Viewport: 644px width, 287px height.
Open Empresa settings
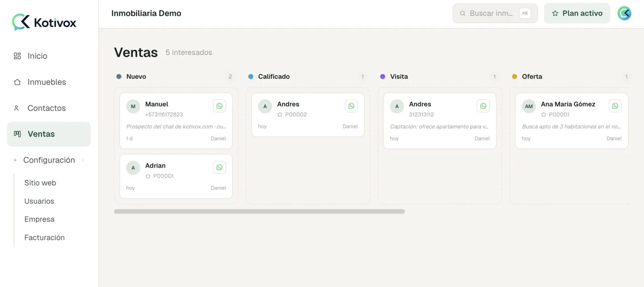click(39, 219)
